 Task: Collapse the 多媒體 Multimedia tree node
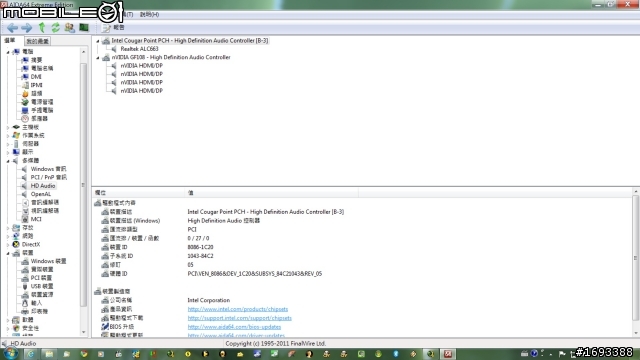[x=8, y=161]
